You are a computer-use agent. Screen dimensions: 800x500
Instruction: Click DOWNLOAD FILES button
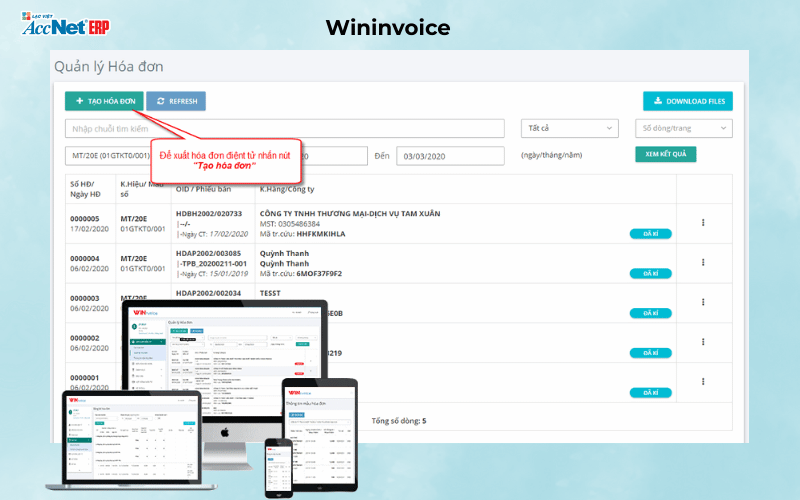(x=688, y=101)
